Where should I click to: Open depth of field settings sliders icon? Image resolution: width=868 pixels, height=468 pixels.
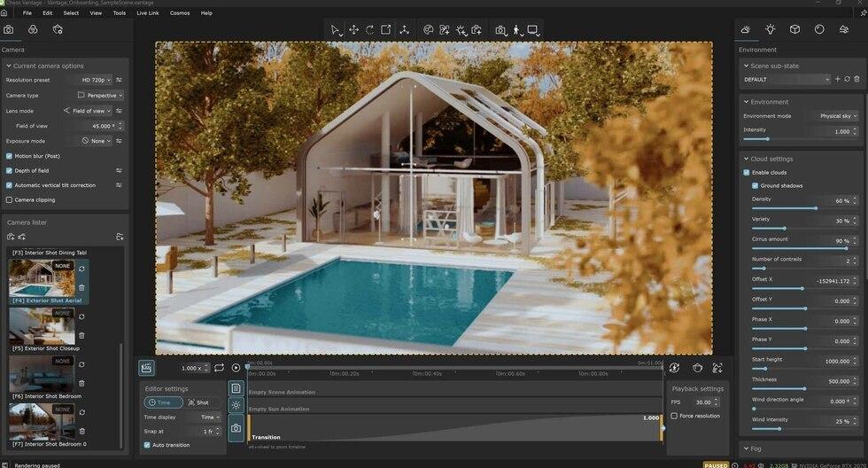(x=119, y=170)
